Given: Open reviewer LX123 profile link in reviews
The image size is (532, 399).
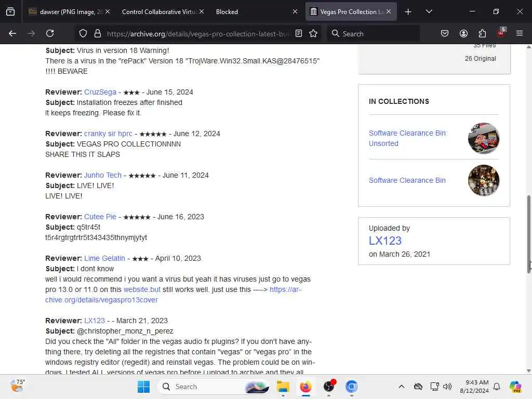Looking at the screenshot, I should coord(95,321).
